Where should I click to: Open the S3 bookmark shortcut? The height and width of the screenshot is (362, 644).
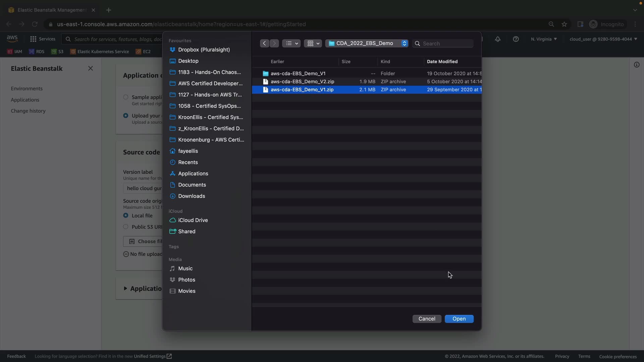pyautogui.click(x=57, y=52)
